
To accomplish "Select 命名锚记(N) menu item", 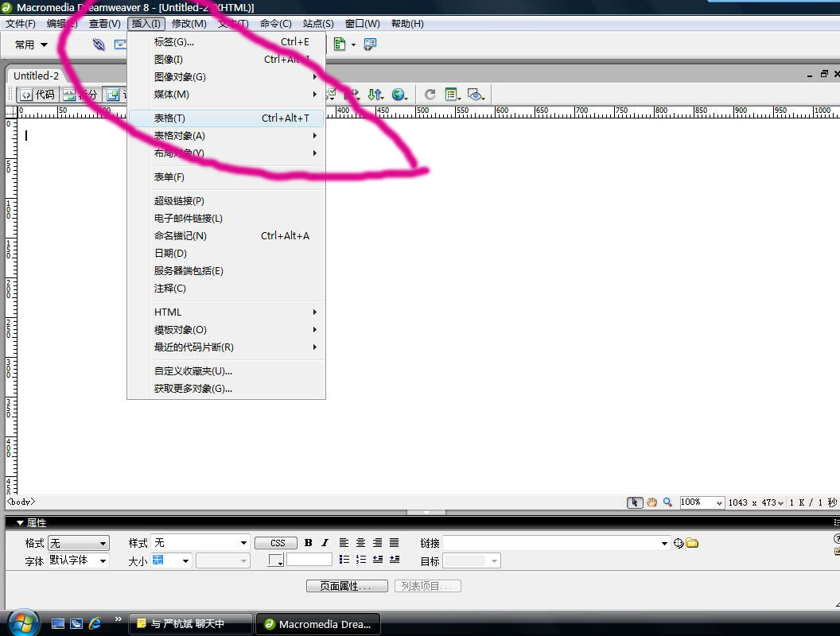I will 226,235.
